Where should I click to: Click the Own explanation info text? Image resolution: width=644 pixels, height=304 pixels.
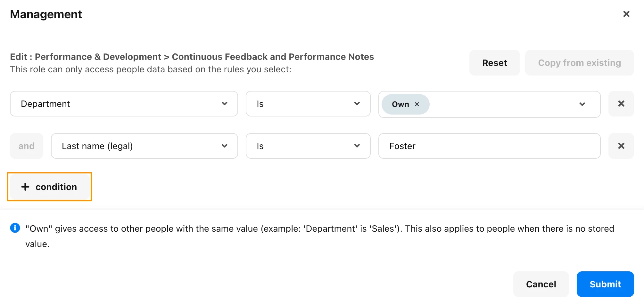click(320, 236)
